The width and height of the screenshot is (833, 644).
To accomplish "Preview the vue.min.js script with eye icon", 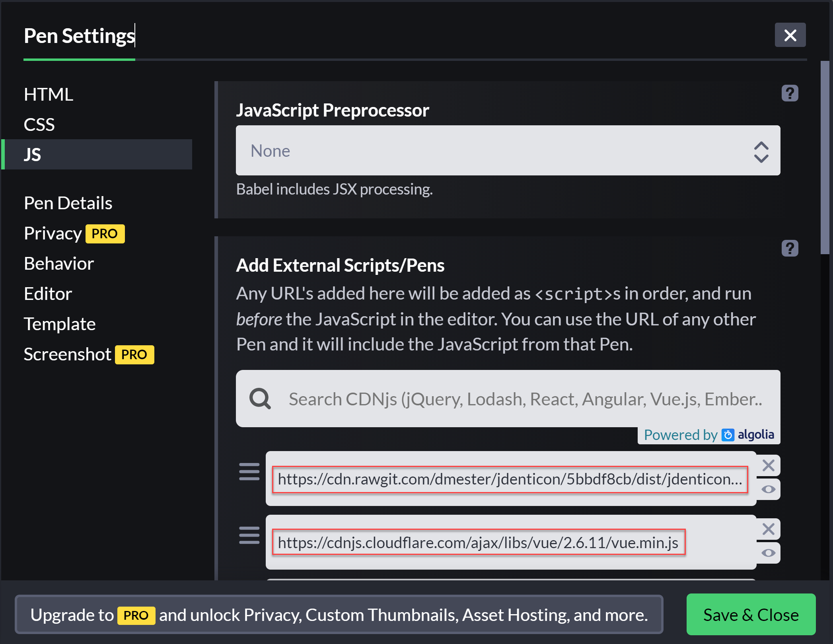I will [768, 553].
